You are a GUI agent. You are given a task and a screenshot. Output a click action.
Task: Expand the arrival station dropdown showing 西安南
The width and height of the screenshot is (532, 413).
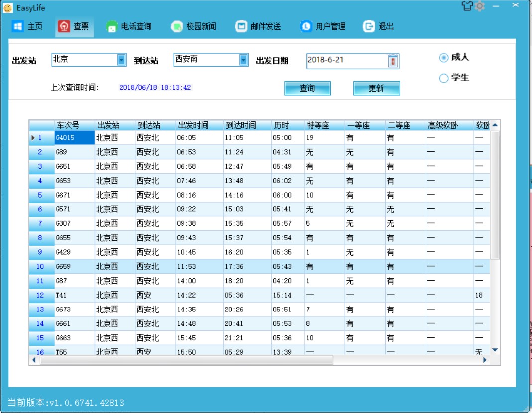pos(243,60)
